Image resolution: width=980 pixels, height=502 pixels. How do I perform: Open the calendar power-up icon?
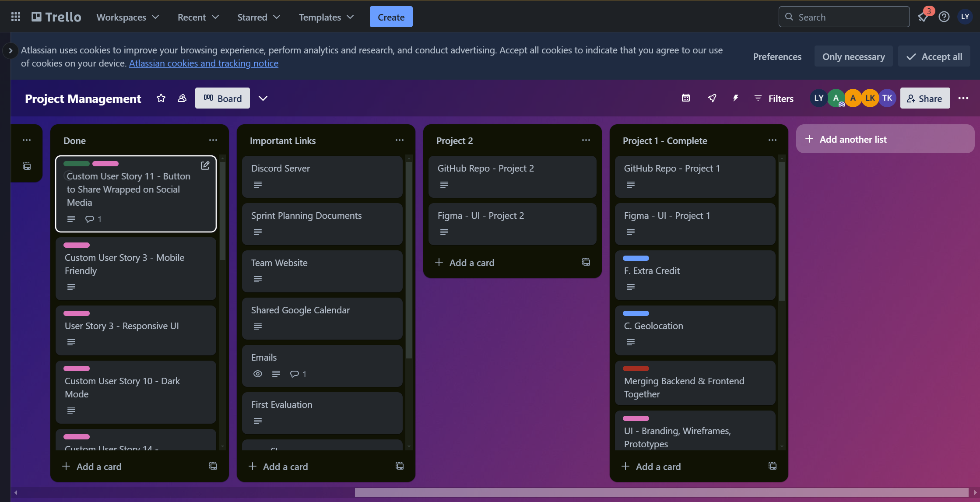tap(686, 98)
